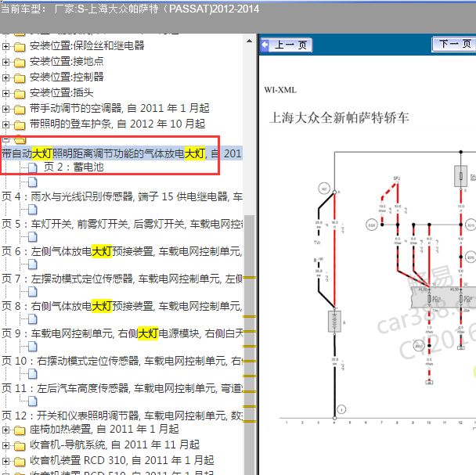
Task: Open 页 7：左摆动模式定位传感器 entry
Action: pos(121,279)
